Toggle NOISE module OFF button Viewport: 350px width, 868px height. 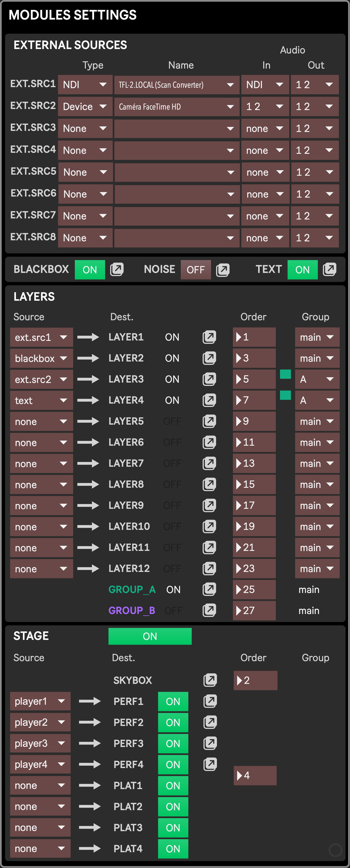196,270
